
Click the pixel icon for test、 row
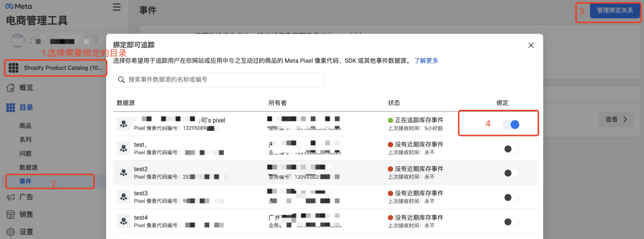(x=123, y=148)
